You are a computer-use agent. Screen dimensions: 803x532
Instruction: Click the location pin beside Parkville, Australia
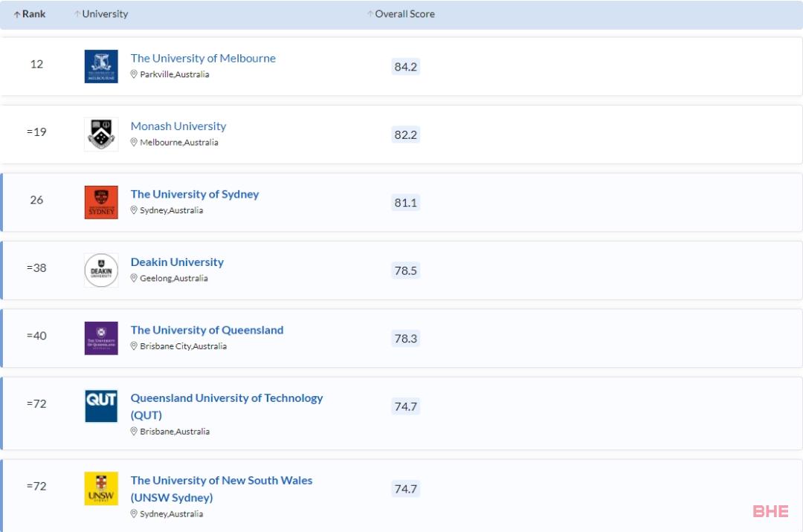134,74
